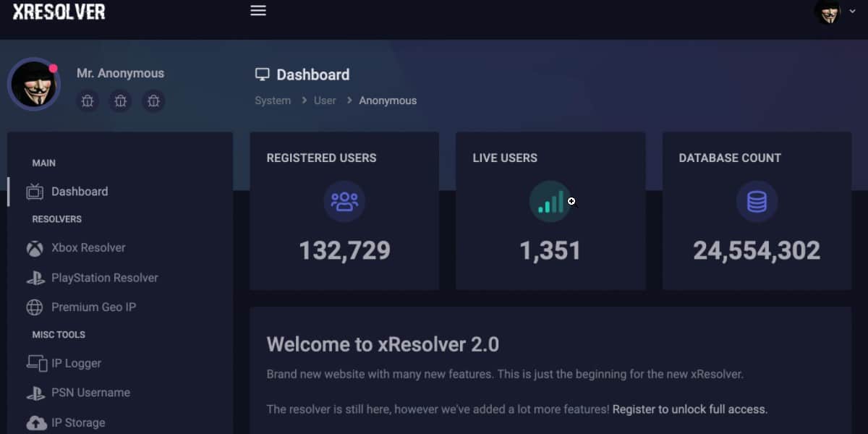868x434 pixels.
Task: Click the MAIN section label
Action: coord(43,163)
